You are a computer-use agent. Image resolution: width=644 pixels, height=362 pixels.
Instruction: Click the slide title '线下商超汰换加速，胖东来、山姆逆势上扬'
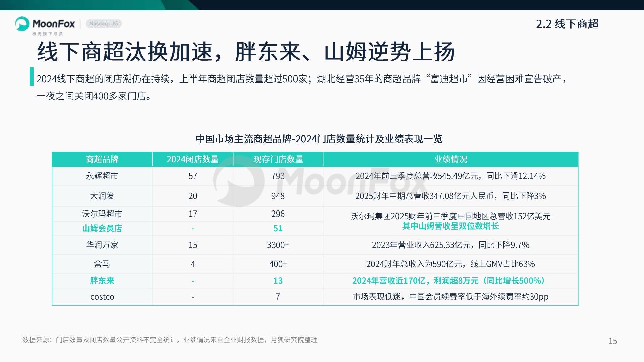point(246,52)
